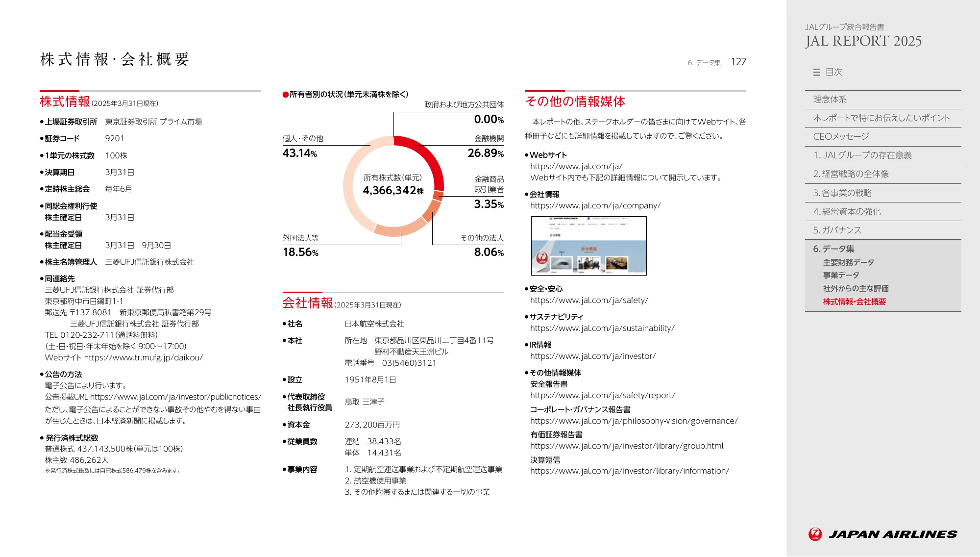980x557 pixels.
Task: Select 株式情報・会社概要 in sidebar
Action: pos(855,302)
